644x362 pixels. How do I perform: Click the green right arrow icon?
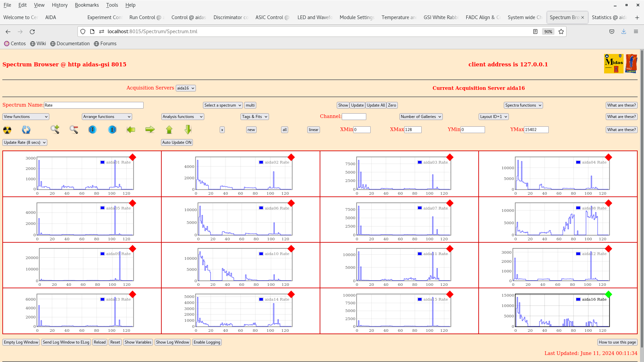pyautogui.click(x=150, y=130)
